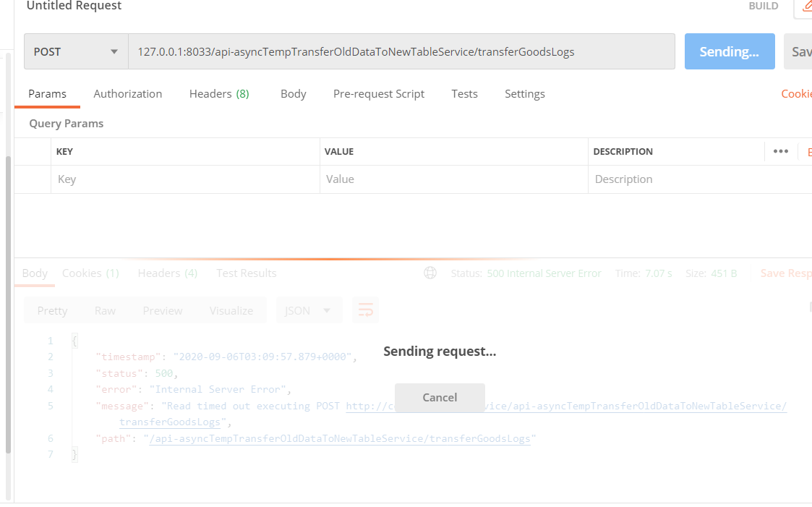Click the DESCRIPTION column header
This screenshot has width=812, height=507.
tap(623, 151)
